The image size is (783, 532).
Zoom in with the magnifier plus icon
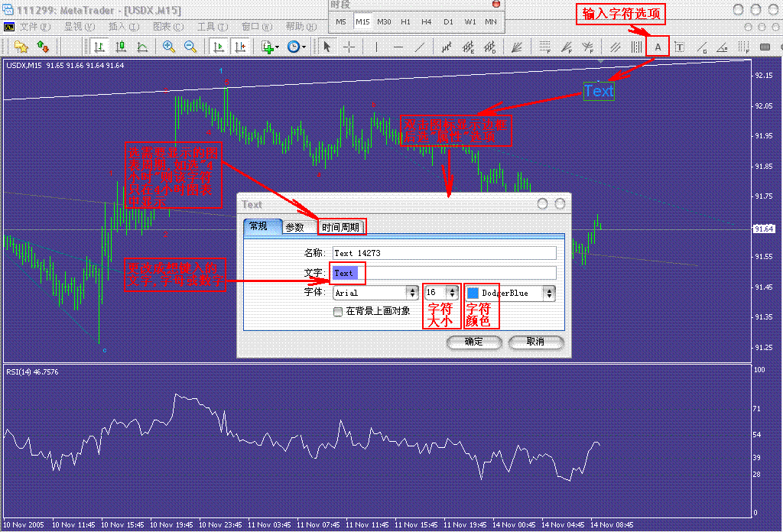[x=168, y=47]
